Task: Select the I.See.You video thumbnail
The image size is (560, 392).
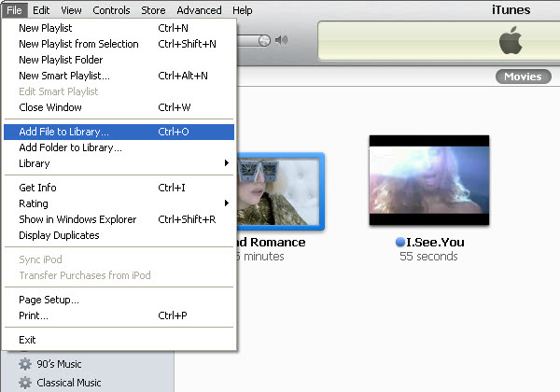Action: (x=429, y=180)
